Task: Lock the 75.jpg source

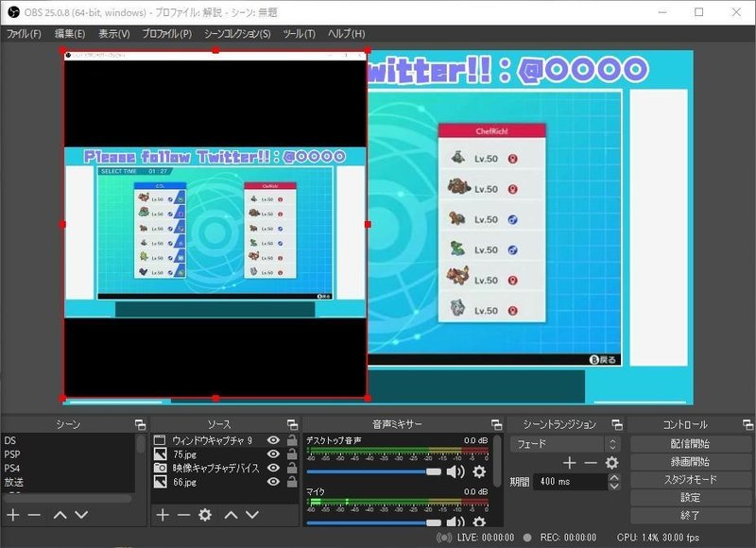Action: (x=292, y=454)
